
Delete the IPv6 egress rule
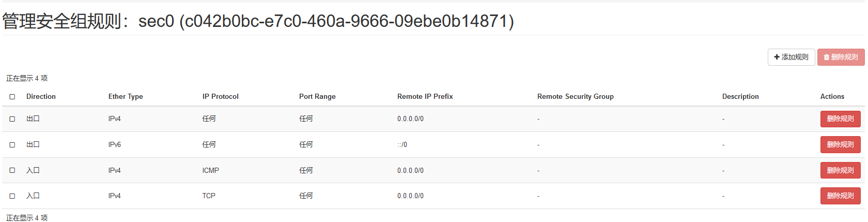[840, 144]
